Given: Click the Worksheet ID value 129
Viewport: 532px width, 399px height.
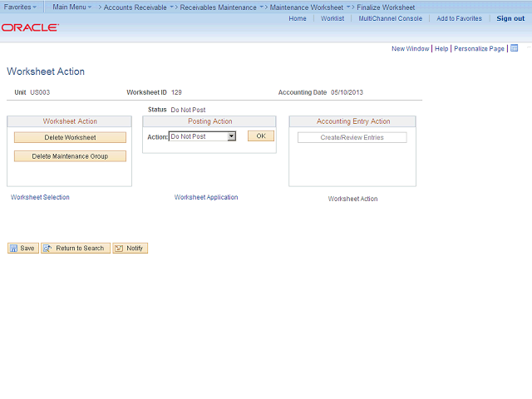Looking at the screenshot, I should pyautogui.click(x=176, y=92).
